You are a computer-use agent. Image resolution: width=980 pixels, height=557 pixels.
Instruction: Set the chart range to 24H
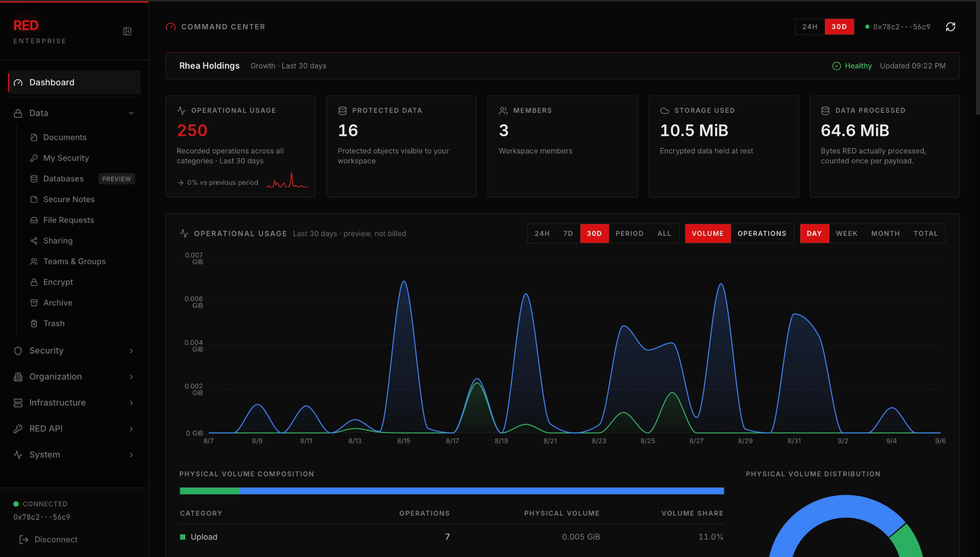(542, 233)
